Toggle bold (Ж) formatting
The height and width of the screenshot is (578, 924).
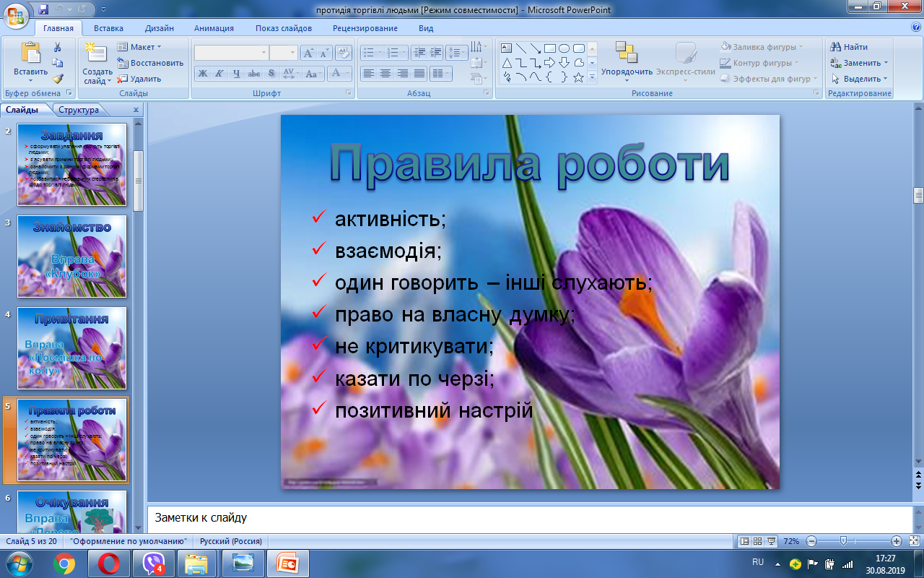click(x=203, y=74)
